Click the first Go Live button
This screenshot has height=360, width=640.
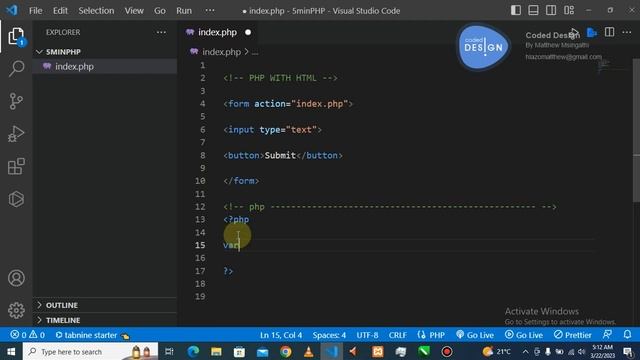(x=475, y=335)
